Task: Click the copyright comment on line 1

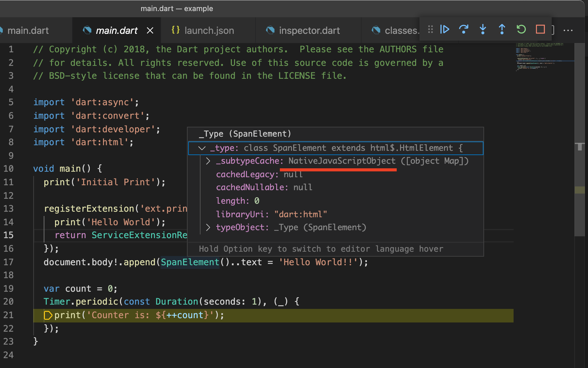Action: (x=238, y=49)
